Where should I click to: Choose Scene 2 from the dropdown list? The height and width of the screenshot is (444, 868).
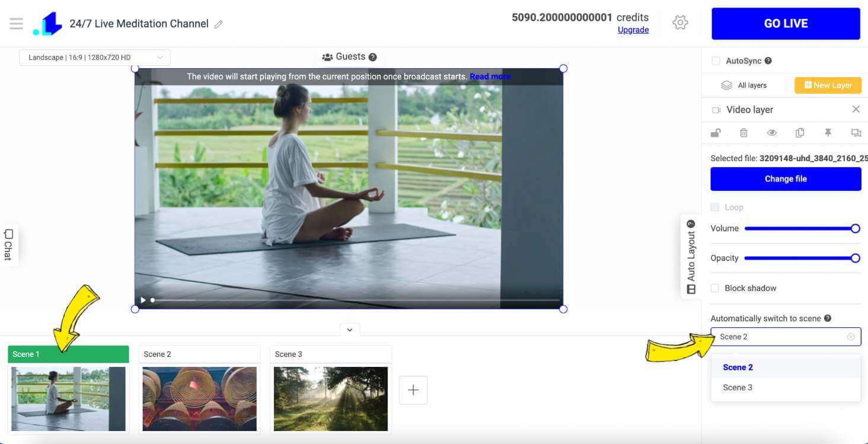tap(786, 368)
